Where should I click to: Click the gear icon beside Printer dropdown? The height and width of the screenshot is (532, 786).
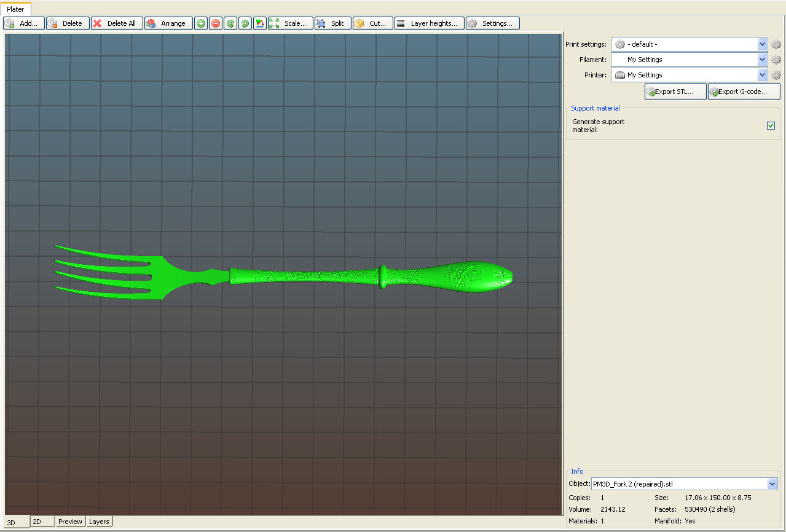(776, 74)
